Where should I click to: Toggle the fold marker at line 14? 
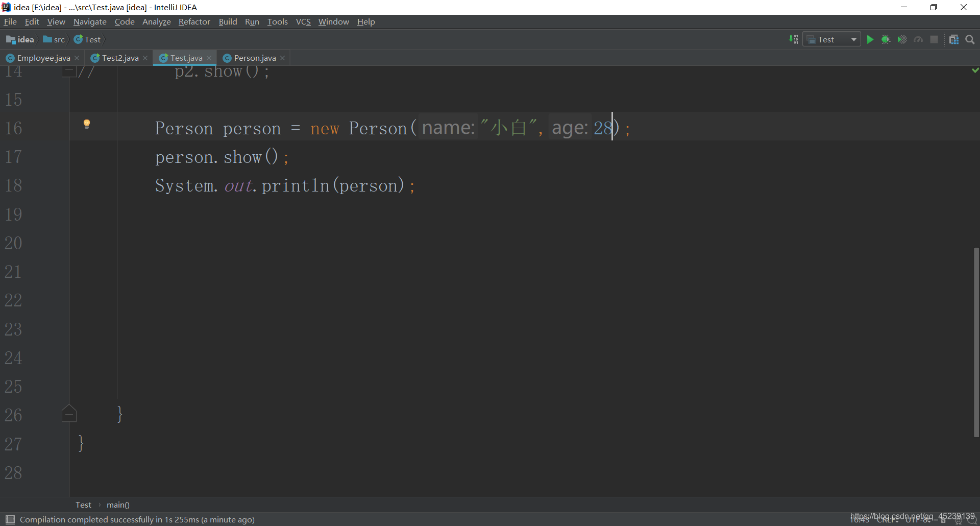click(69, 71)
